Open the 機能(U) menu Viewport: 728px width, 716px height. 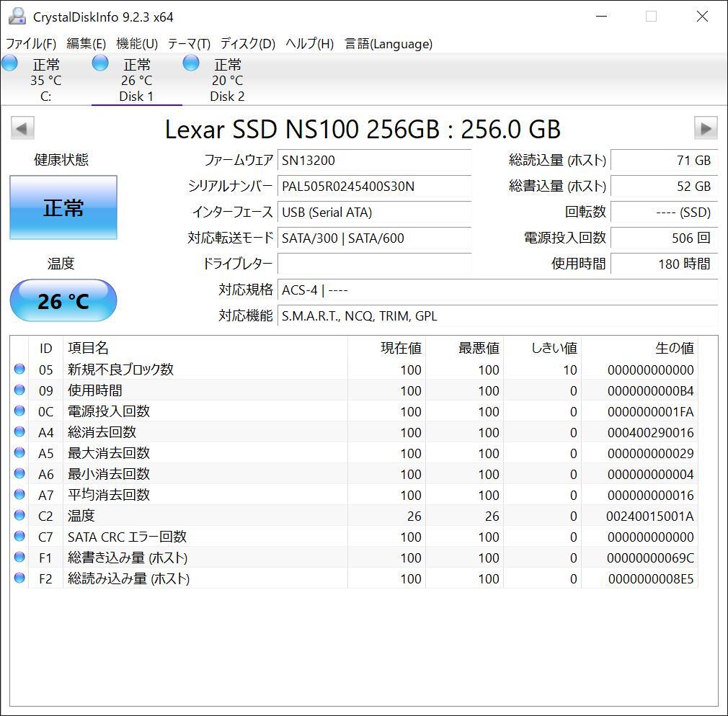click(137, 44)
